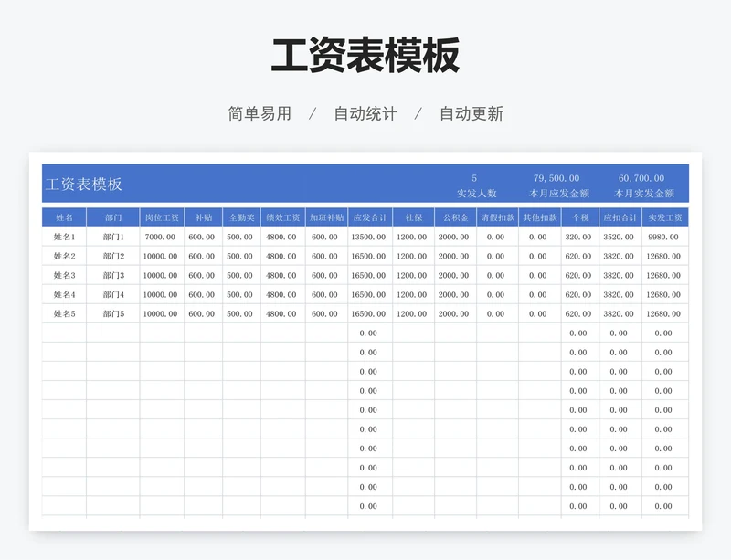Click the 320.00 个税 cell

[x=580, y=237]
